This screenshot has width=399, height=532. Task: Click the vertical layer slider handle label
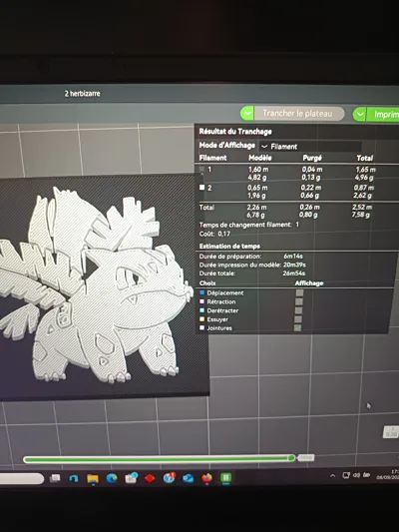(391, 432)
